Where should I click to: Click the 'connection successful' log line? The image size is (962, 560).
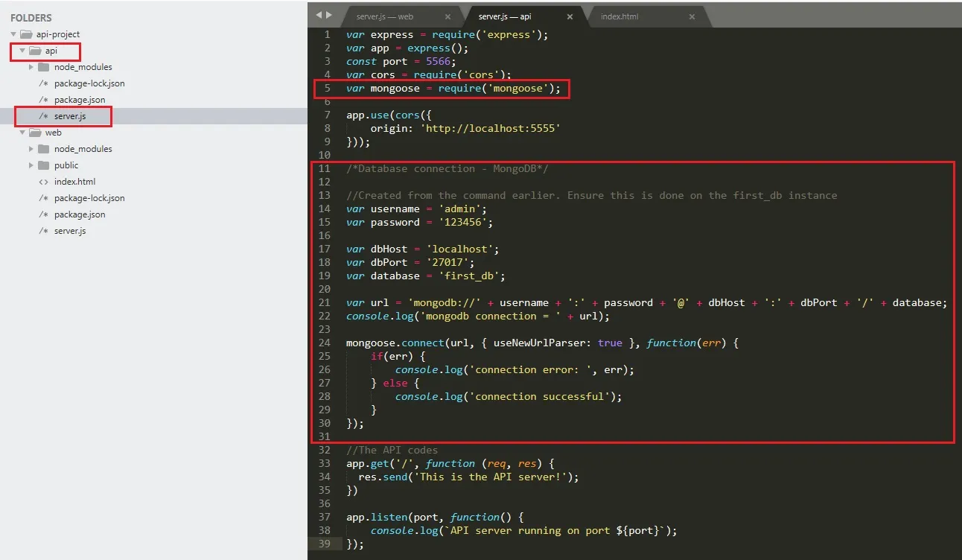(x=509, y=396)
